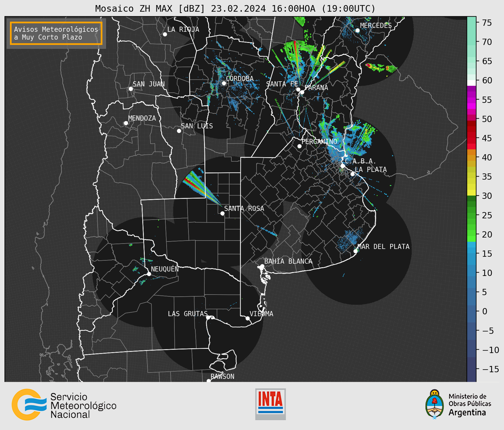
Task: Click the MAR DEL PLATA city marker dot
Action: click(x=356, y=251)
